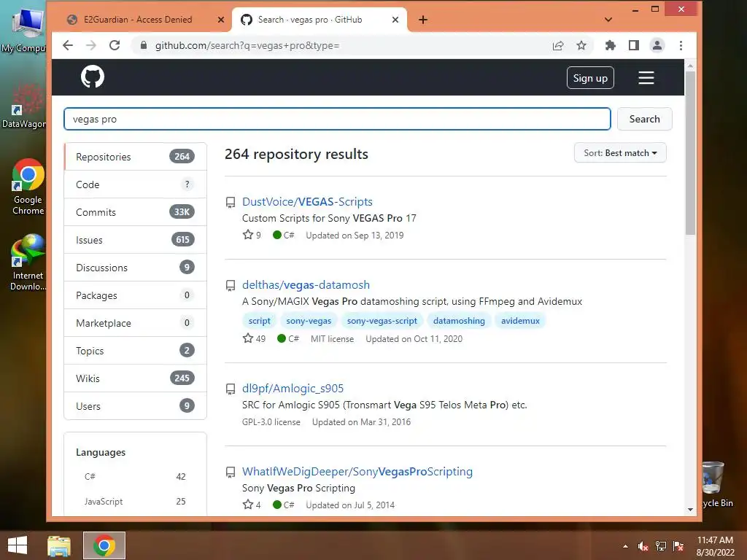This screenshot has height=560, width=747.
Task: Close the E2Guardian Access Denied tab
Action: pyautogui.click(x=220, y=20)
